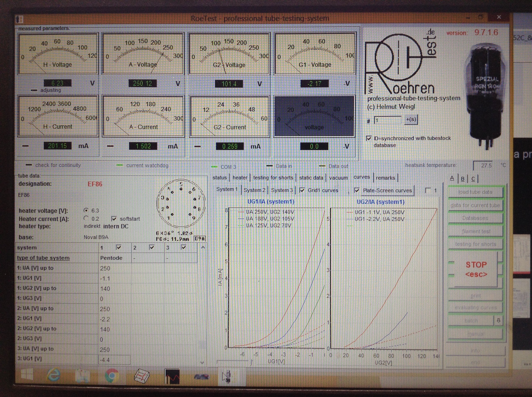Click the Pentode cell for system 1
This screenshot has height=397, width=532.
coord(115,258)
